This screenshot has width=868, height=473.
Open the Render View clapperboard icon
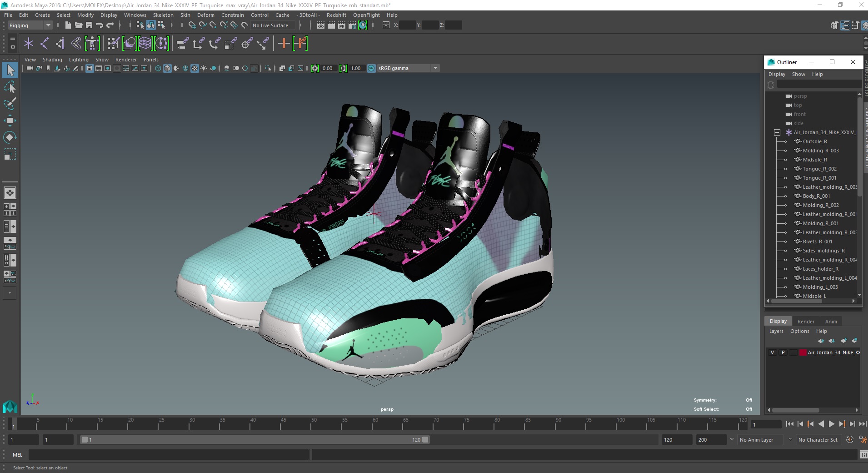tap(321, 25)
